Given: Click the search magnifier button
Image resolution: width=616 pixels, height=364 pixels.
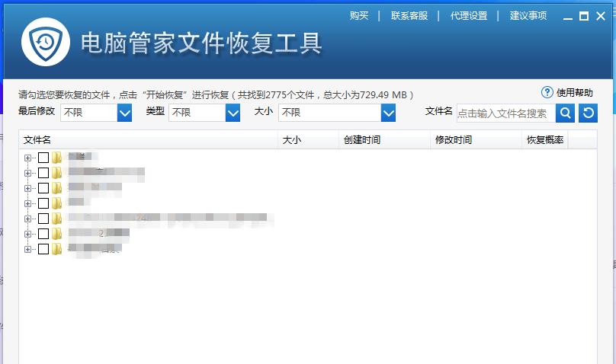Looking at the screenshot, I should click(565, 113).
